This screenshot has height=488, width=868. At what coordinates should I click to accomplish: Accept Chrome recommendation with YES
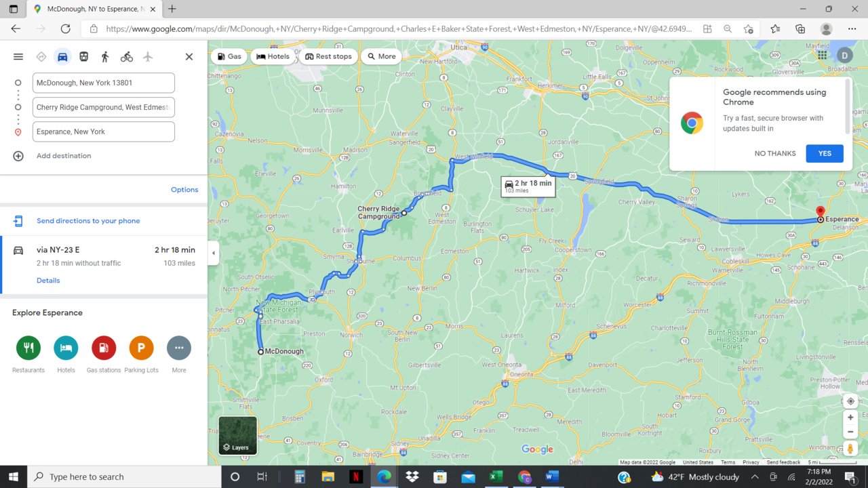[825, 153]
